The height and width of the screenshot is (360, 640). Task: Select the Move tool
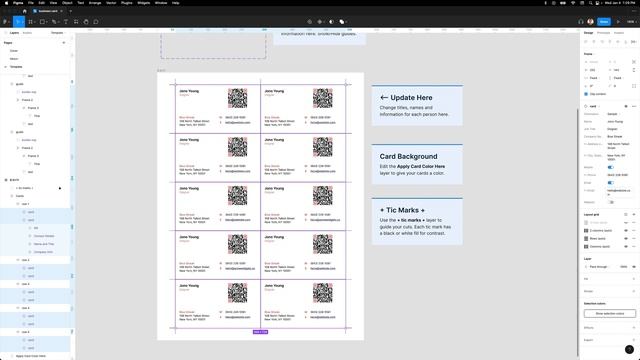[17, 22]
